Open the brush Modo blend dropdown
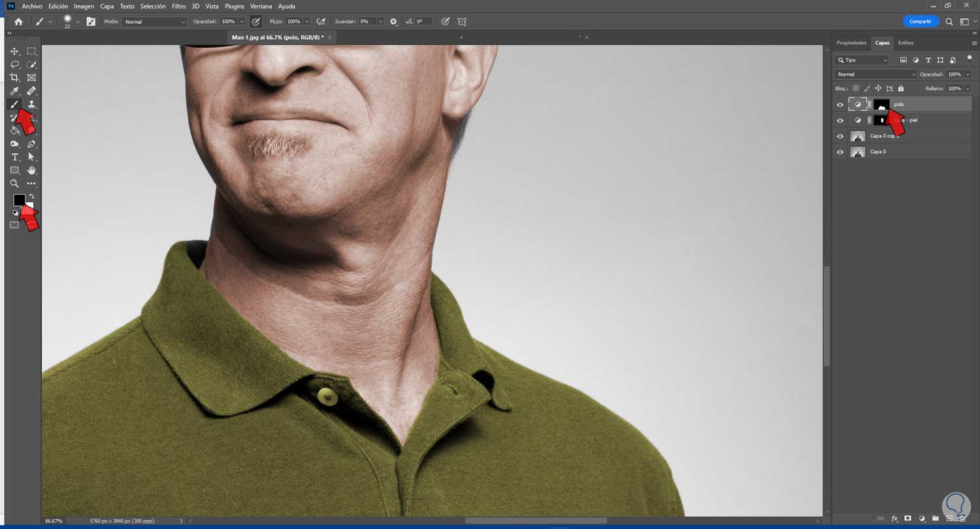 coord(155,22)
